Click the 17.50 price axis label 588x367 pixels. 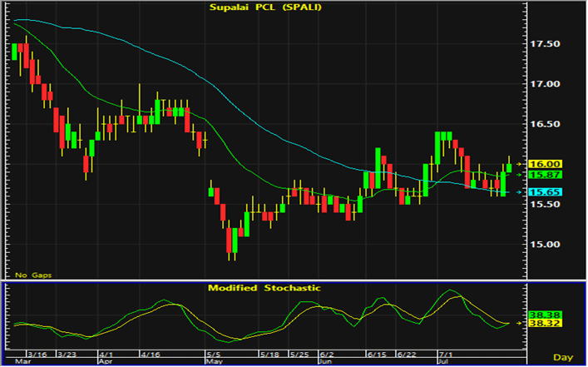pos(545,44)
